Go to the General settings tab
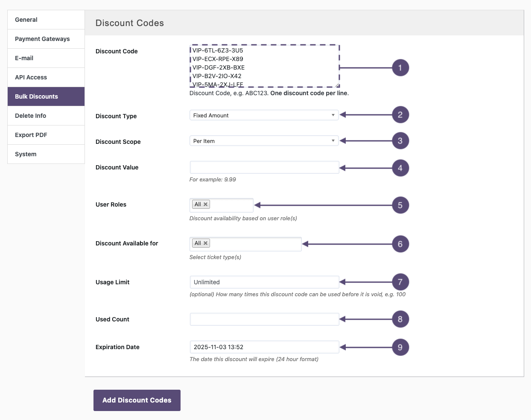The width and height of the screenshot is (531, 420). [x=46, y=20]
